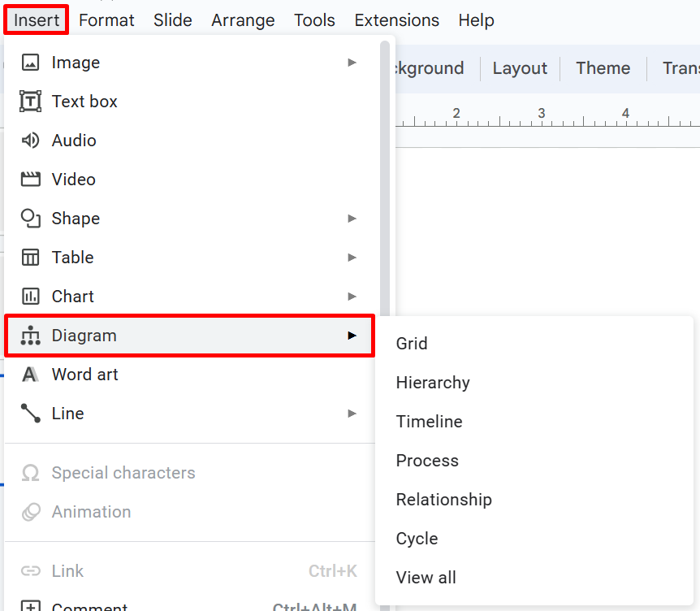Screen dimensions: 700x611
Task: Click the Theme toolbar button
Action: [x=603, y=68]
